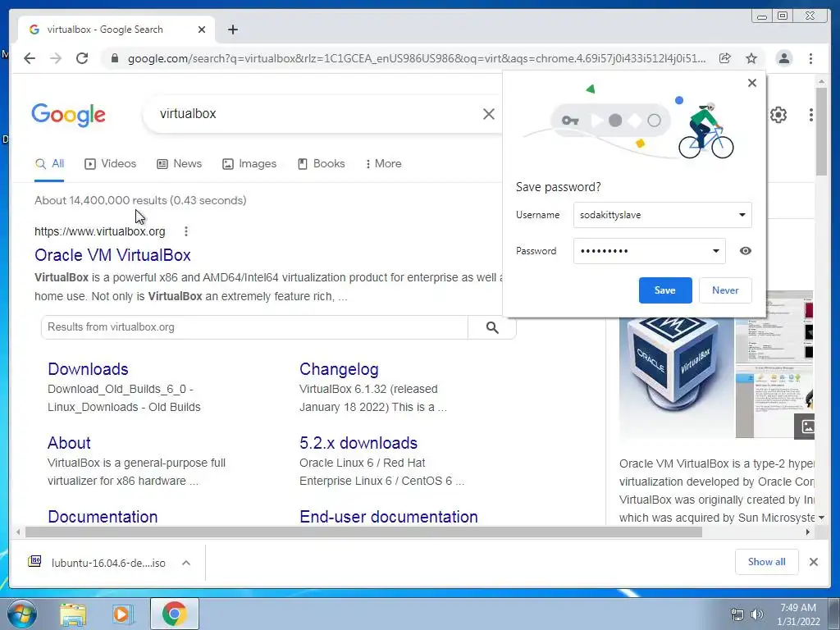Viewport: 840px width, 630px height.
Task: Clear the Google search box
Action: point(489,114)
